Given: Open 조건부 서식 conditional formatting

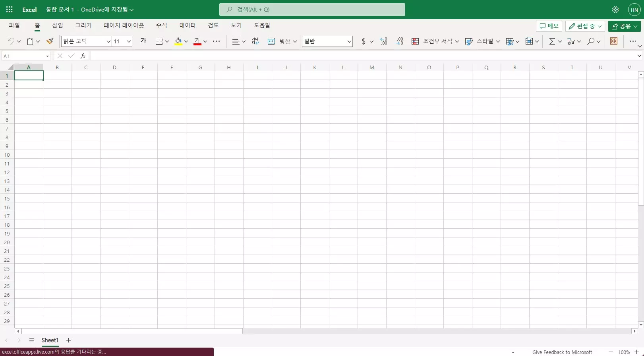Looking at the screenshot, I should [x=435, y=41].
